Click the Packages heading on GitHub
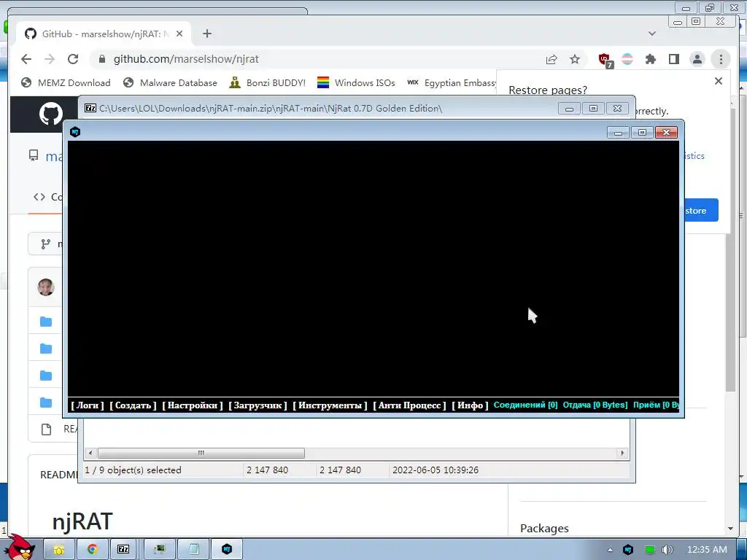Screen dimensions: 747x560 point(544,528)
